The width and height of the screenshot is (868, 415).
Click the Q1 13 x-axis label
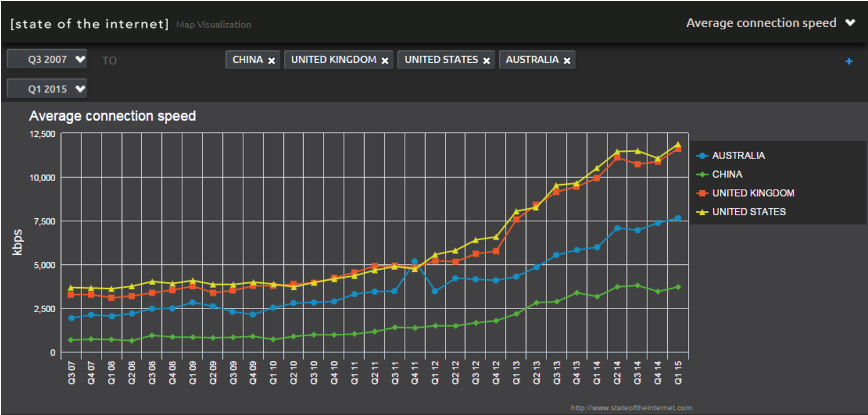click(515, 373)
